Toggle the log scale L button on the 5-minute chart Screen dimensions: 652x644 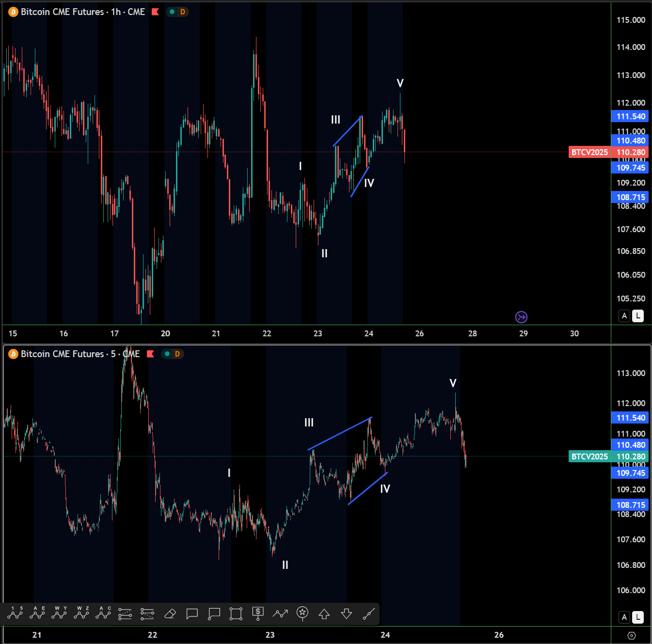[x=638, y=617]
